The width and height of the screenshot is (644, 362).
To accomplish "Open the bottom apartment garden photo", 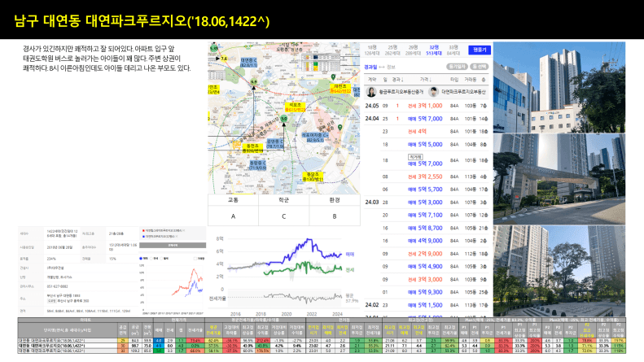I will [x=559, y=270].
